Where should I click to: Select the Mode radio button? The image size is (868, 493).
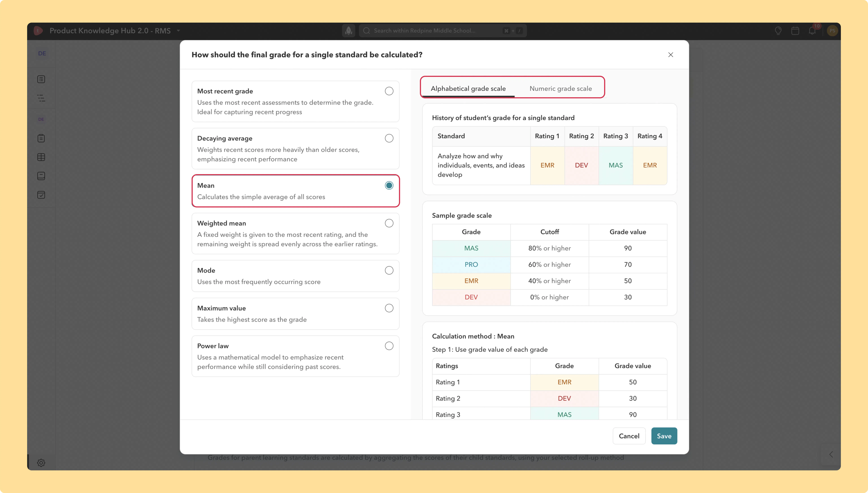pyautogui.click(x=389, y=270)
